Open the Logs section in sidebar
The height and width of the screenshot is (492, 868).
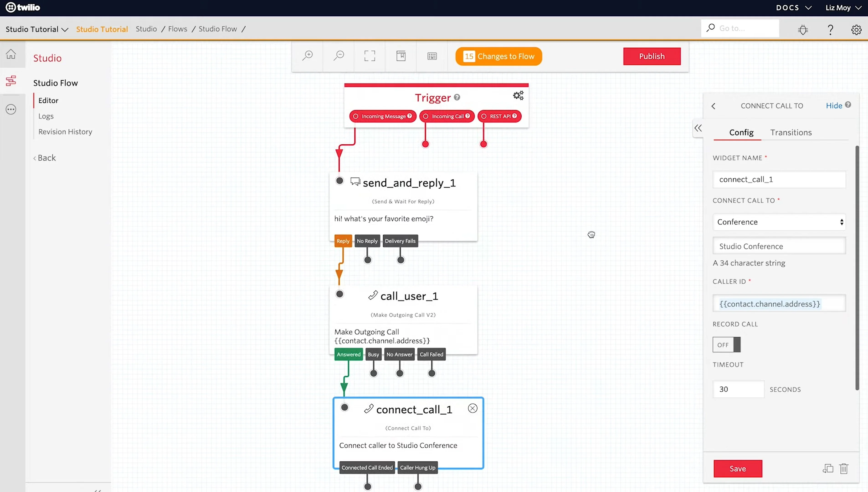45,116
